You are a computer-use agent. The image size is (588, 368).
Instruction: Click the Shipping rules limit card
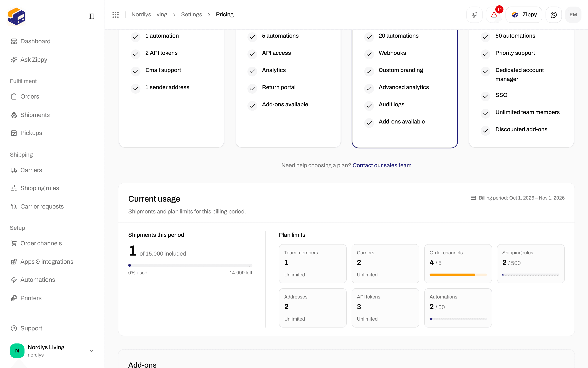[531, 264]
